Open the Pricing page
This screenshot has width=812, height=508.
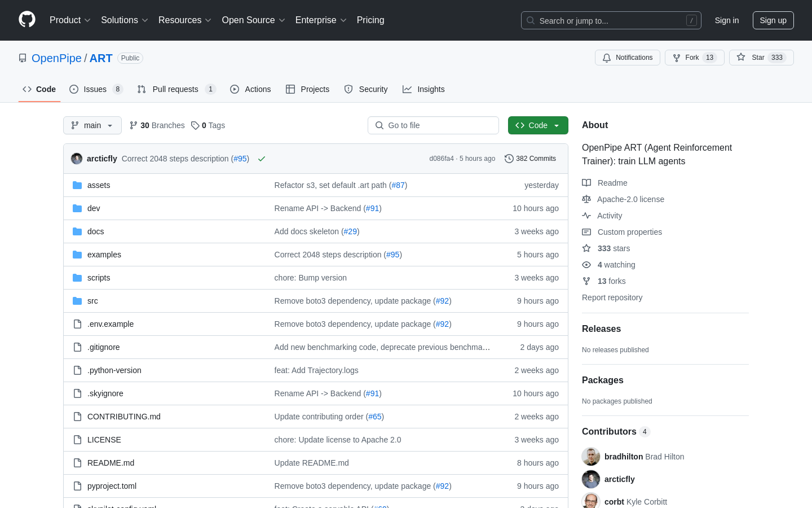pyautogui.click(x=370, y=20)
